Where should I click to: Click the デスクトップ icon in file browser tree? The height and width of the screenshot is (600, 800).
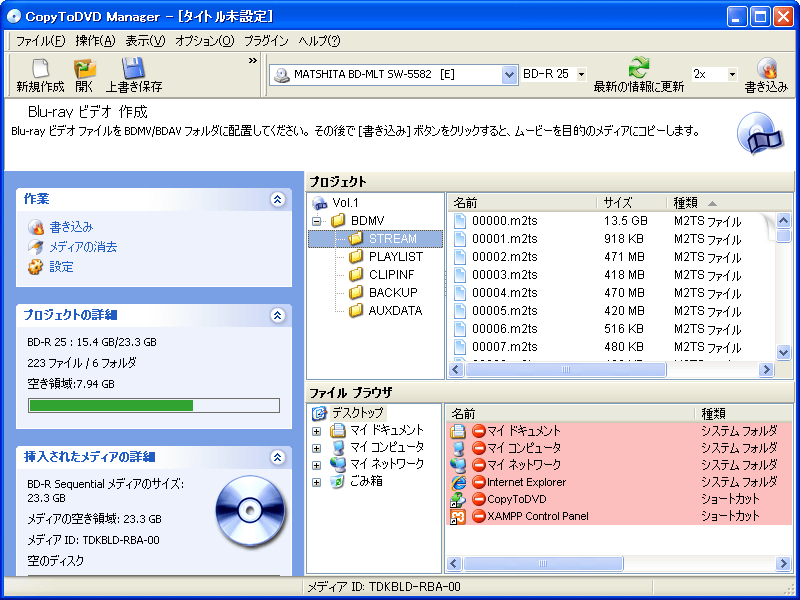tap(319, 413)
